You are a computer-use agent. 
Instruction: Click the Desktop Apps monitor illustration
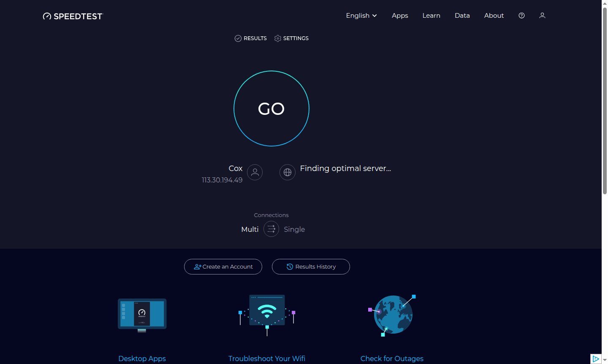(x=142, y=315)
